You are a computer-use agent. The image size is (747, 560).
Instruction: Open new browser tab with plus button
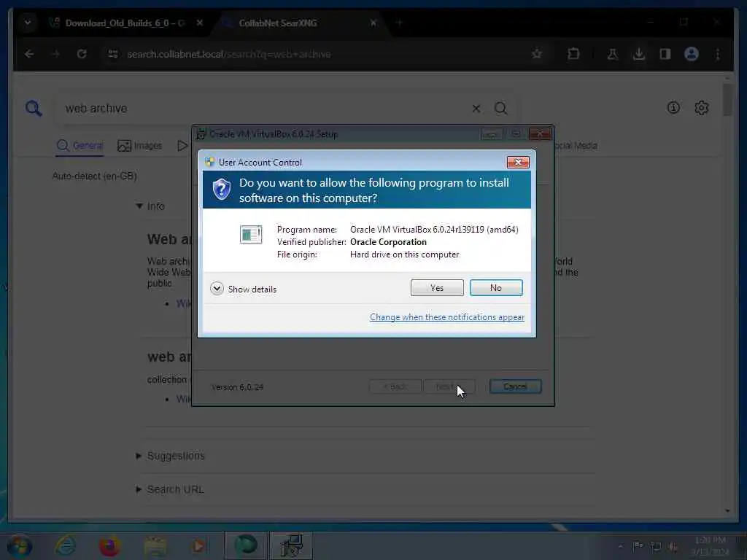tap(399, 23)
